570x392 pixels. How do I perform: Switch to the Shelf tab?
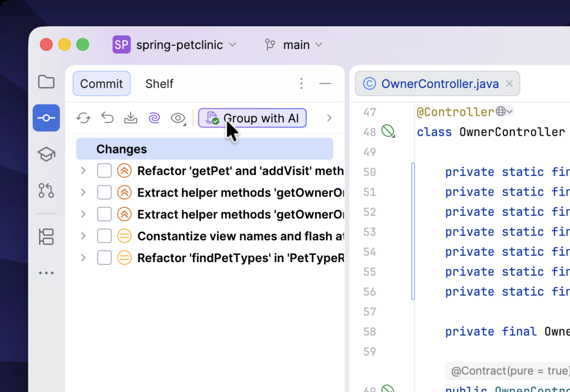coord(159,84)
